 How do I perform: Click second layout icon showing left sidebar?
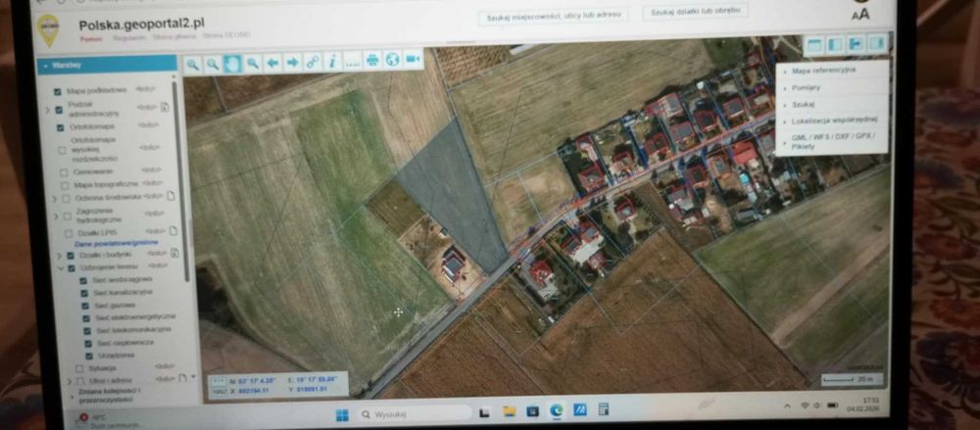pos(835,44)
